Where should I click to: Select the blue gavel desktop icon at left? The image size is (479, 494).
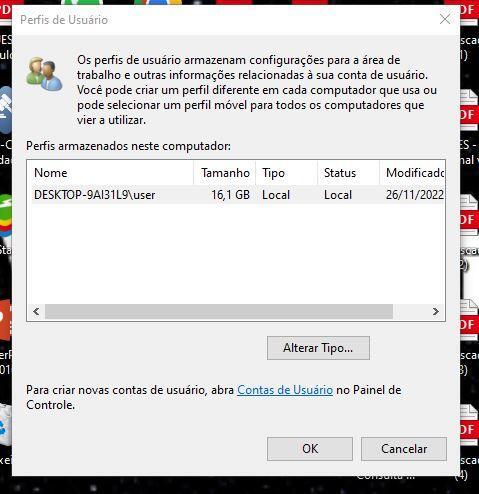click(6, 110)
